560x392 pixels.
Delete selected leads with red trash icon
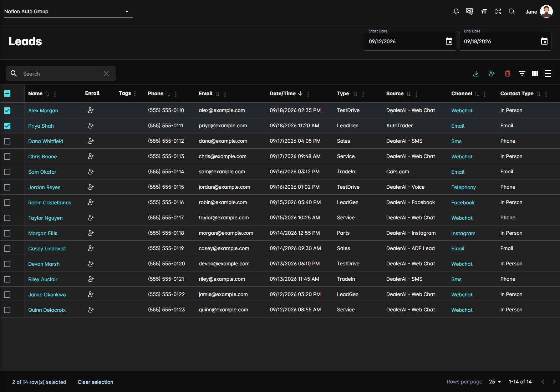pos(508,73)
